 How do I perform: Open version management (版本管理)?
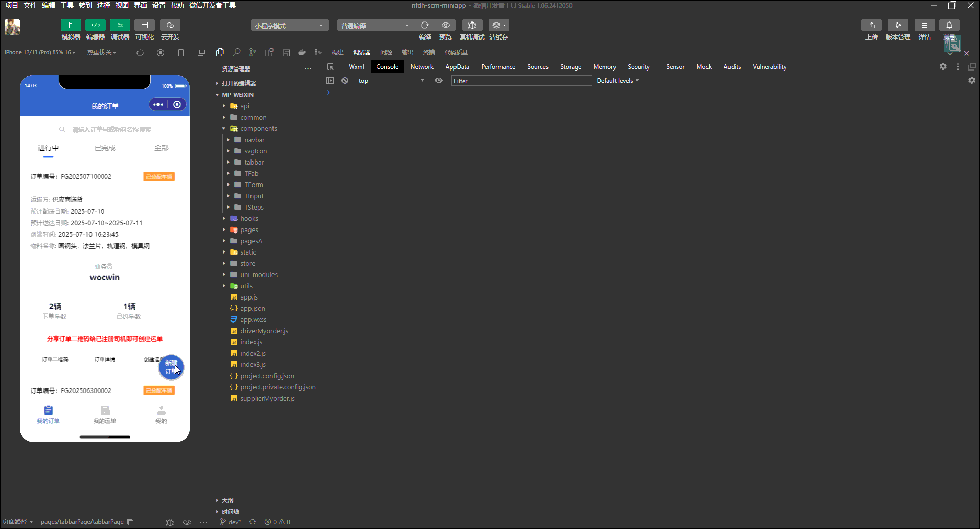[x=898, y=25]
